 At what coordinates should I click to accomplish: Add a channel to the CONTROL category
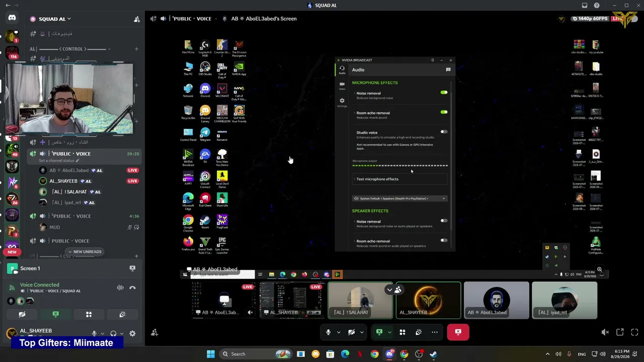point(136,49)
